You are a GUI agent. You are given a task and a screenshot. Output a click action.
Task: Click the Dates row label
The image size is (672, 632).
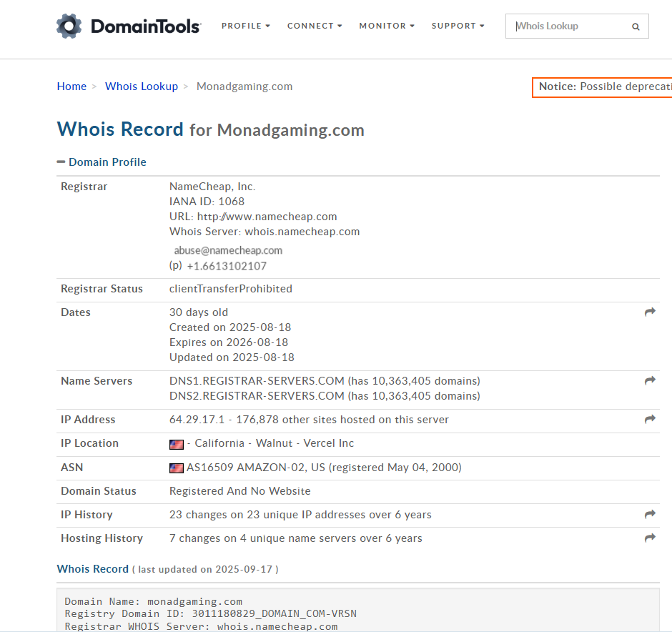pyautogui.click(x=76, y=312)
